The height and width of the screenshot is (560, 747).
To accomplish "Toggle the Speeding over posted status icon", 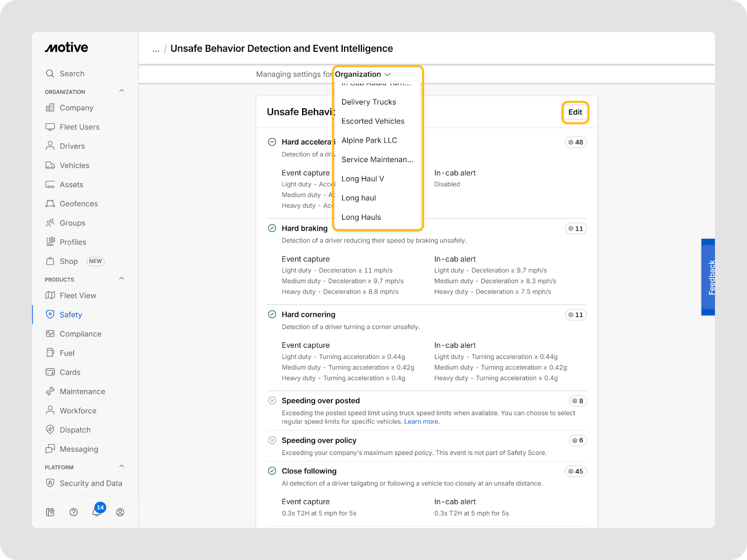I will point(272,400).
